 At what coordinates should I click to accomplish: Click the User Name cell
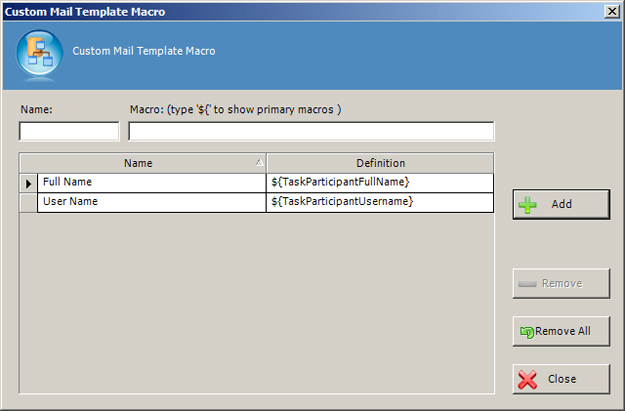tap(150, 202)
